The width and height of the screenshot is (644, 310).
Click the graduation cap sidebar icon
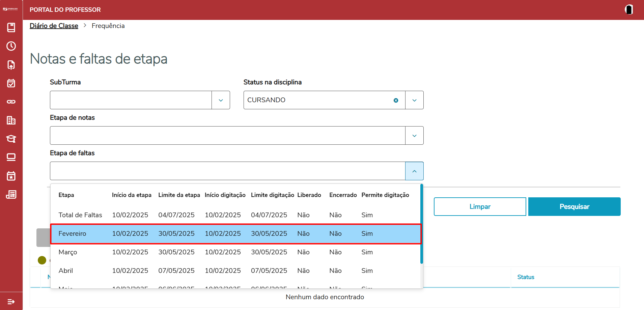pos(11,139)
